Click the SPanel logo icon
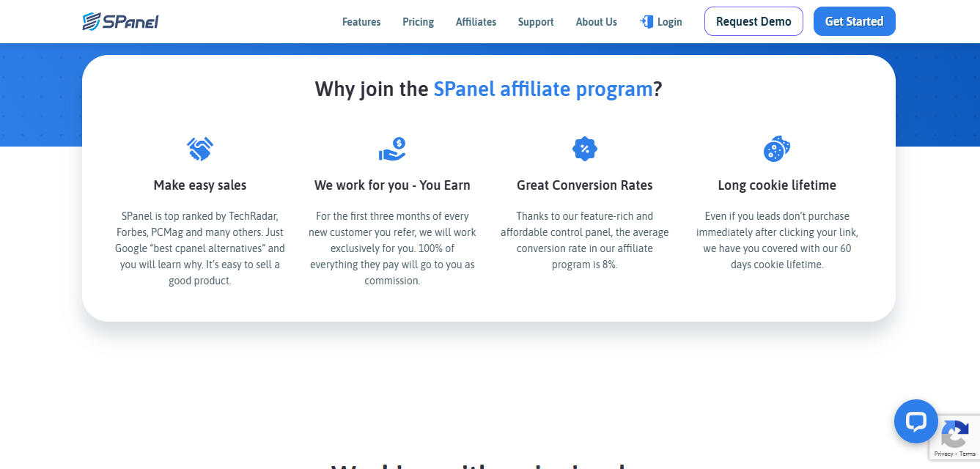980x469 pixels. [91, 21]
